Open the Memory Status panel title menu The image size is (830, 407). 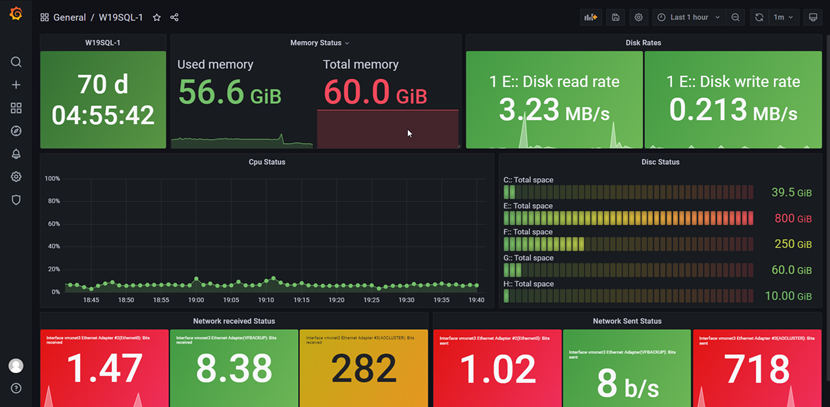point(319,43)
